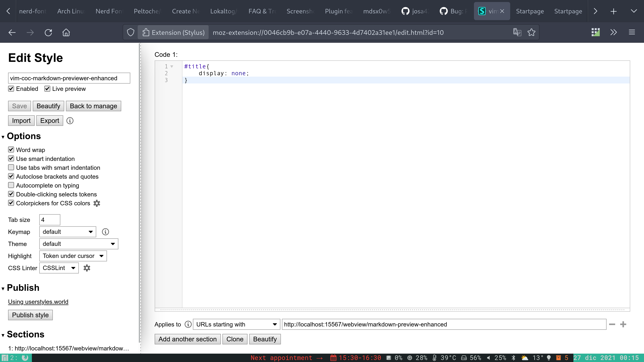Enable Autocomplete on typing
Screen dimensions: 644x362
(x=11, y=185)
